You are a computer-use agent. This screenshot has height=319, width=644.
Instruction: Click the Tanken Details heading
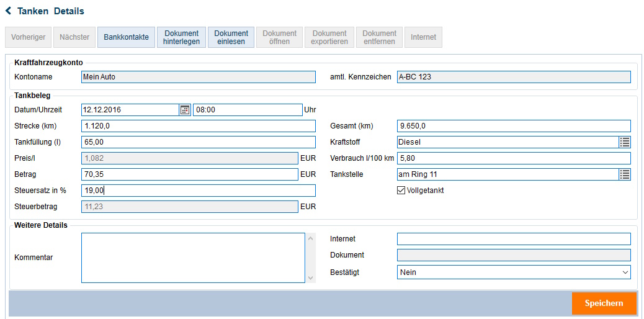[50, 11]
